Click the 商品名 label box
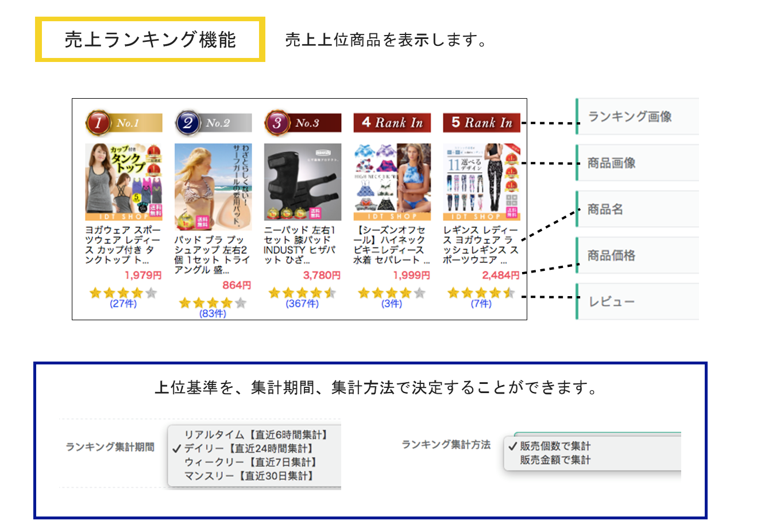 tap(638, 209)
